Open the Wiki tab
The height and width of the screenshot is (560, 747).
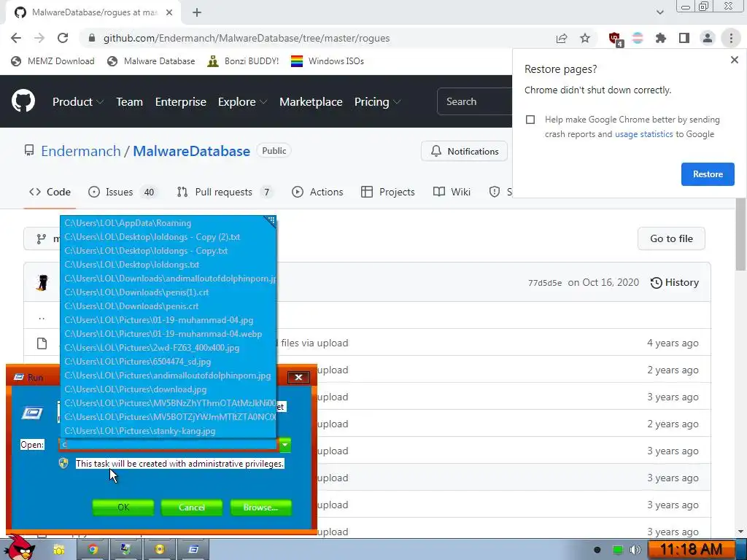(452, 192)
